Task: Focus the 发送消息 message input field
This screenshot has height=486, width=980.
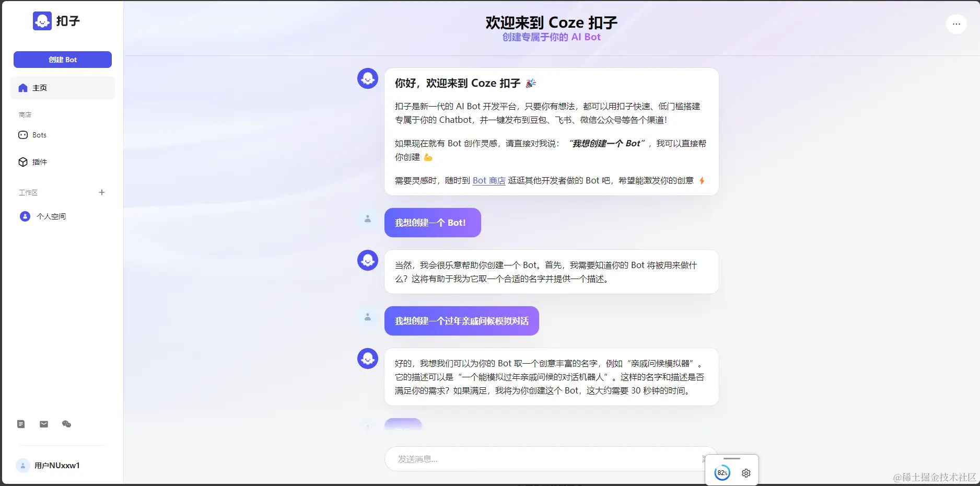Action: [551, 459]
